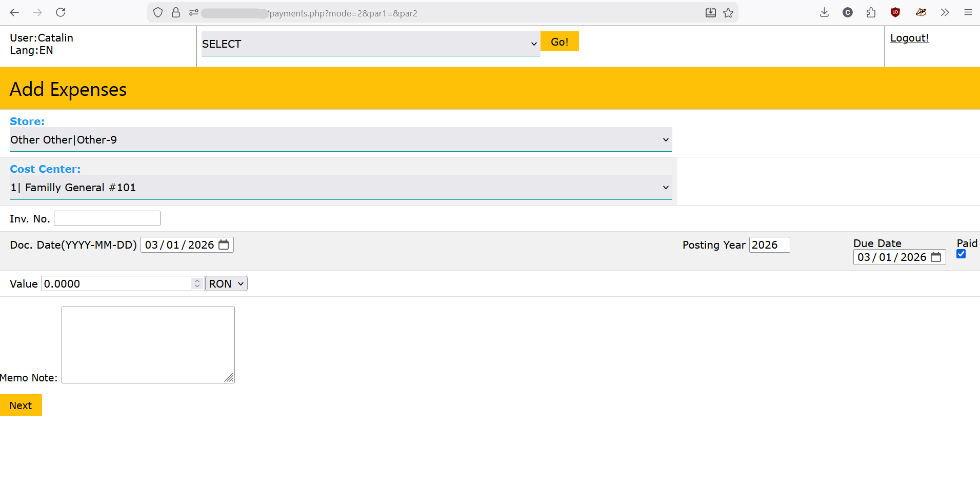The image size is (980, 488).
Task: Open Doc. Date calendar picker icon
Action: pyautogui.click(x=224, y=245)
